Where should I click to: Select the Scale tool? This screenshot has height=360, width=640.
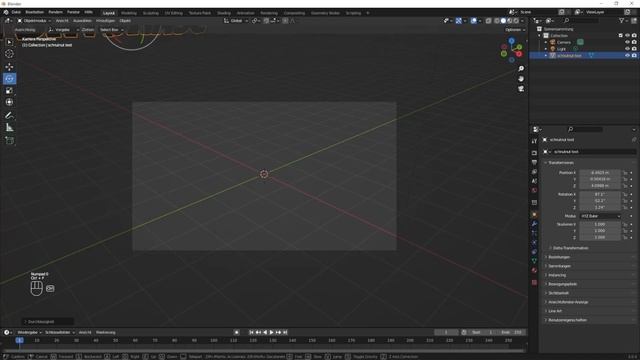click(x=9, y=91)
